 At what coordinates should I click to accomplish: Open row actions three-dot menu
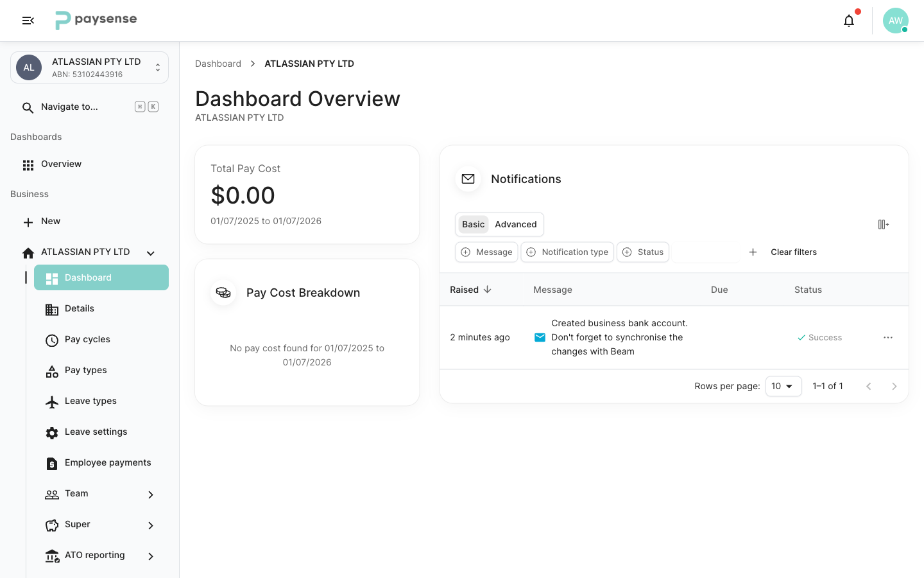point(888,337)
